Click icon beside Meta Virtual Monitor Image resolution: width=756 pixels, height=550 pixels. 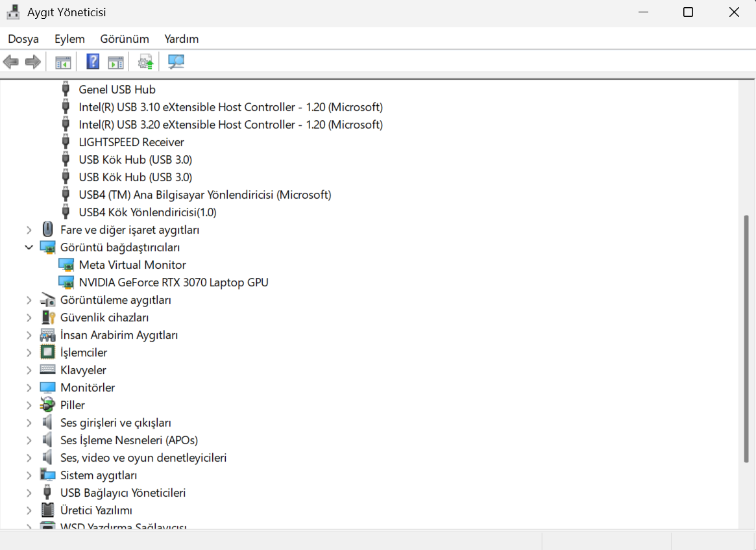pyautogui.click(x=66, y=265)
